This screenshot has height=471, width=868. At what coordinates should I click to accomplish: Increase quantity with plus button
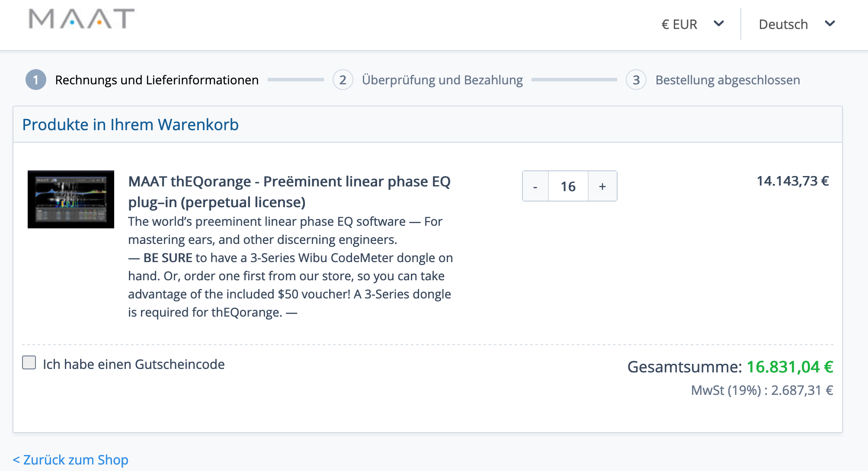pos(602,186)
